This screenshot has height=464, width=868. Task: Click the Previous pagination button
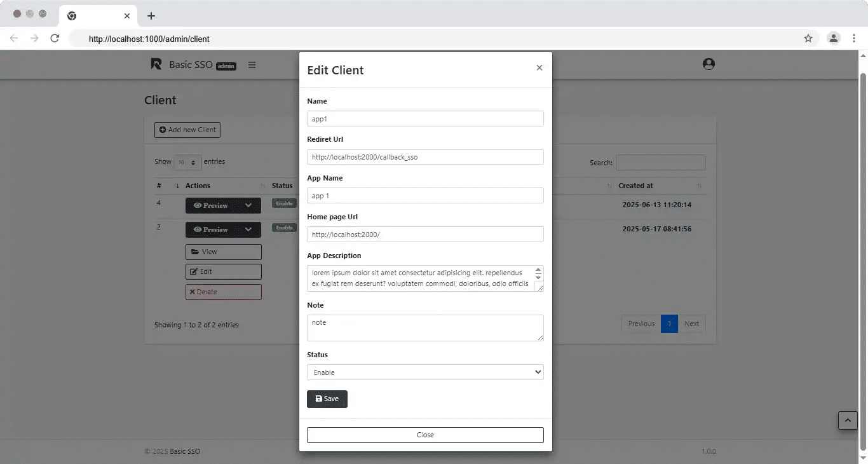click(641, 324)
